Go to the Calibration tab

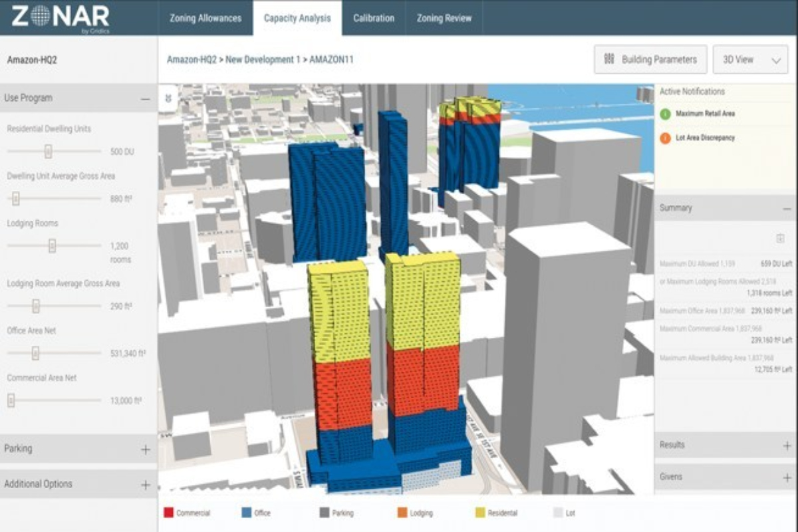[x=374, y=18]
